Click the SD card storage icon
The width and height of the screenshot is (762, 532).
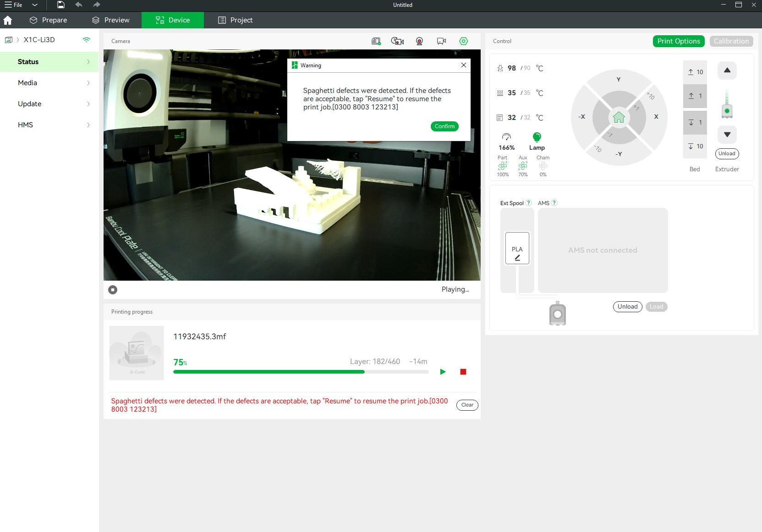coord(376,41)
